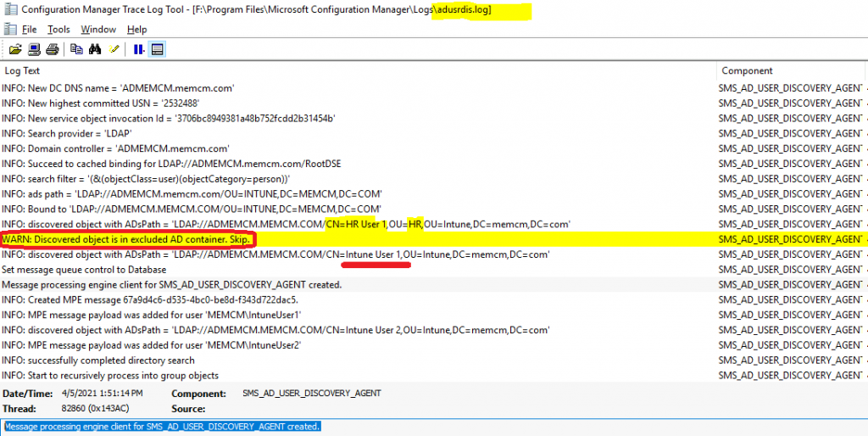Screen dimensions: 868x436
Task: Select the "New service object invocation Id" row
Action: point(434,118)
